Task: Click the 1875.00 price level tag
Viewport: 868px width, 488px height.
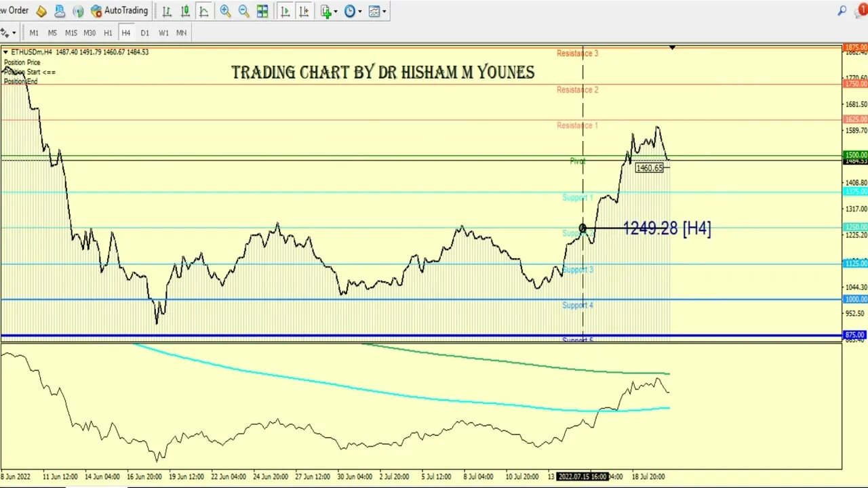Action: [855, 47]
